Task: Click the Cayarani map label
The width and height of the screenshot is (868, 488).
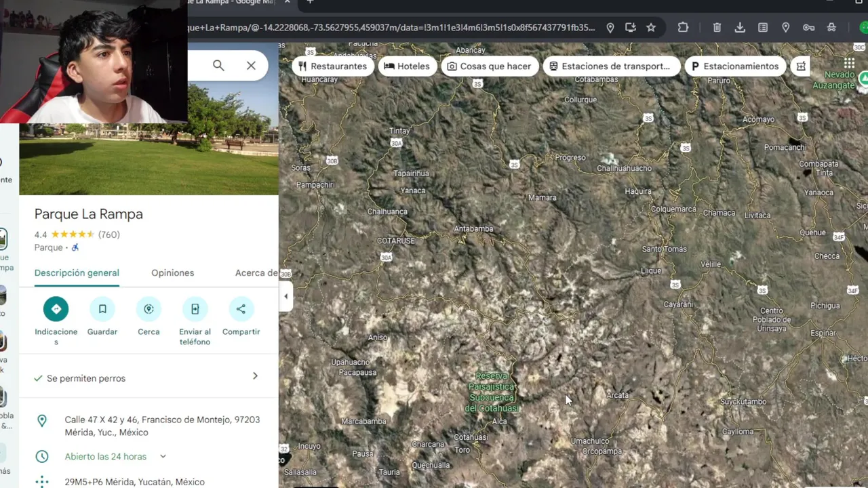Action: tap(679, 305)
